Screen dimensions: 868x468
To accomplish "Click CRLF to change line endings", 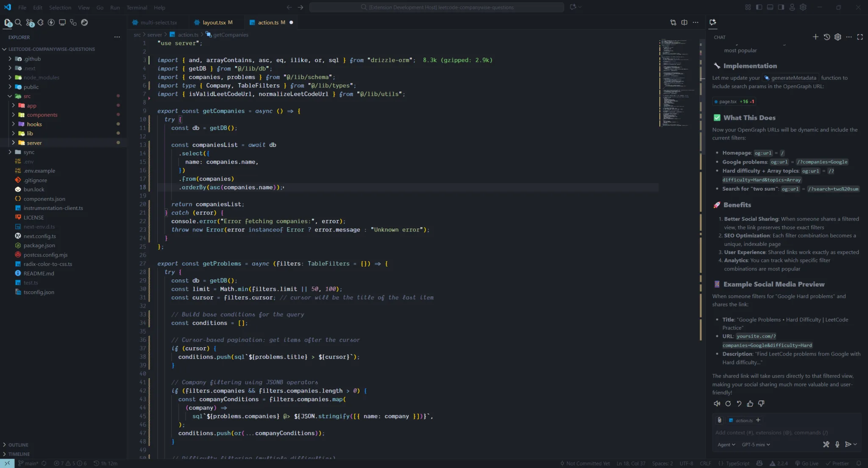I will [706, 463].
